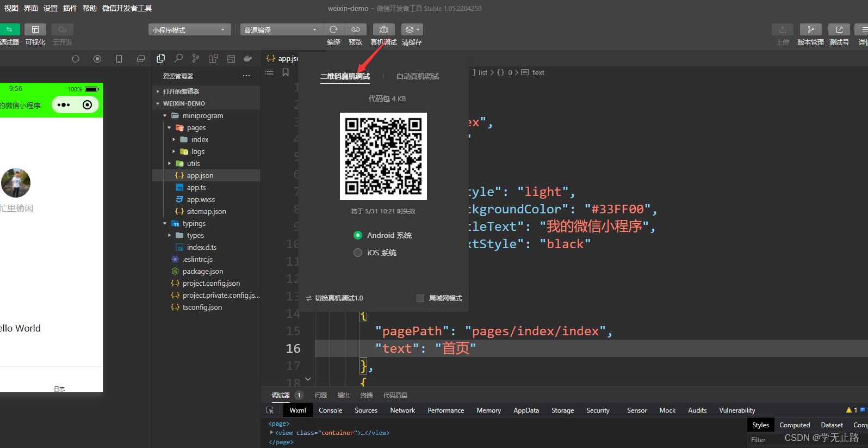Open the 小程序模式 mode dropdown
This screenshot has height=448, width=868.
pos(189,30)
